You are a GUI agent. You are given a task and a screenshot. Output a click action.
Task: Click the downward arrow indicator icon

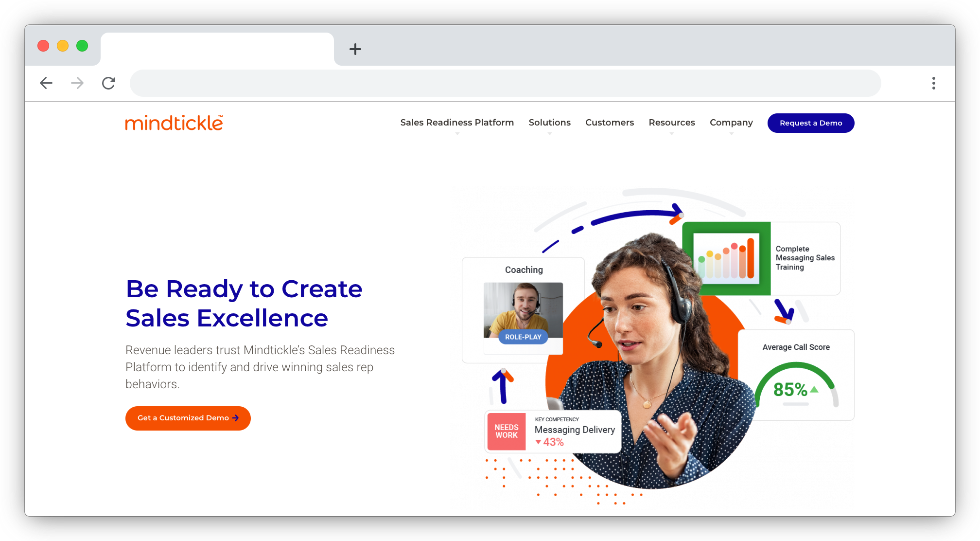[539, 442]
